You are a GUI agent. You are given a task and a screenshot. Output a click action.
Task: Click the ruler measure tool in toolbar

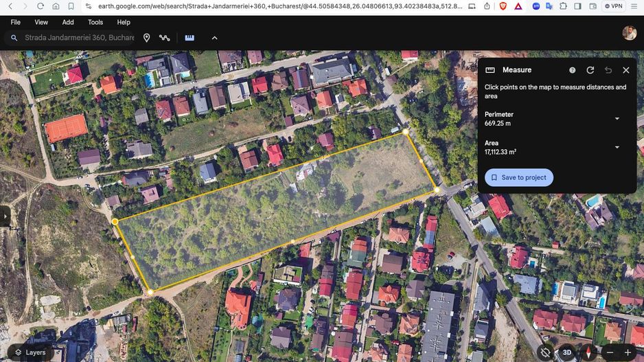(189, 38)
